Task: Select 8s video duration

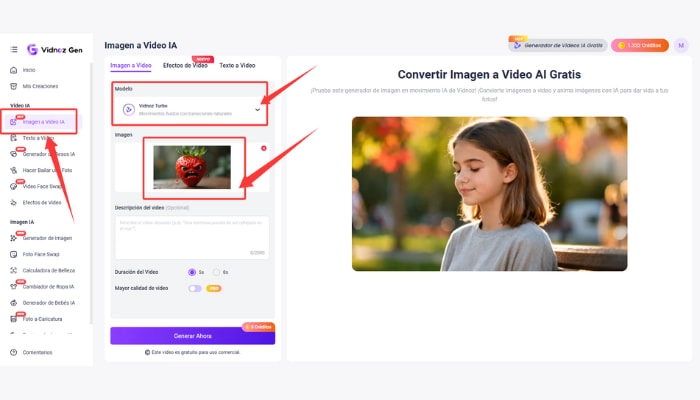Action: tap(217, 272)
